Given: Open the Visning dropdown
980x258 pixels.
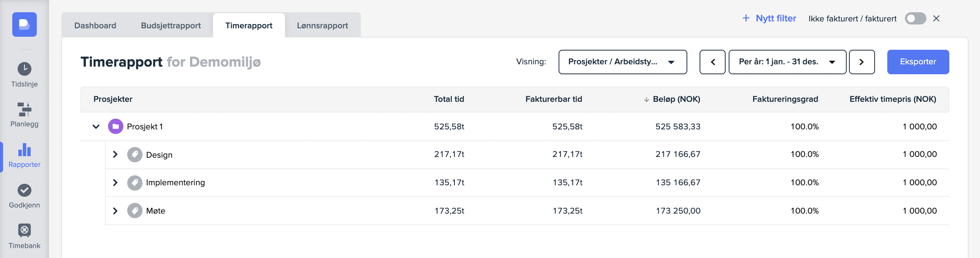Looking at the screenshot, I should 623,62.
